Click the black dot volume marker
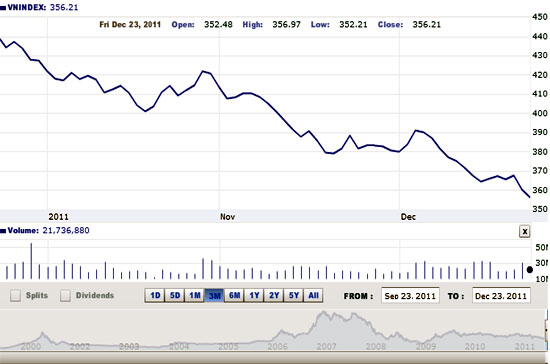The height and width of the screenshot is (364, 550). click(x=530, y=270)
